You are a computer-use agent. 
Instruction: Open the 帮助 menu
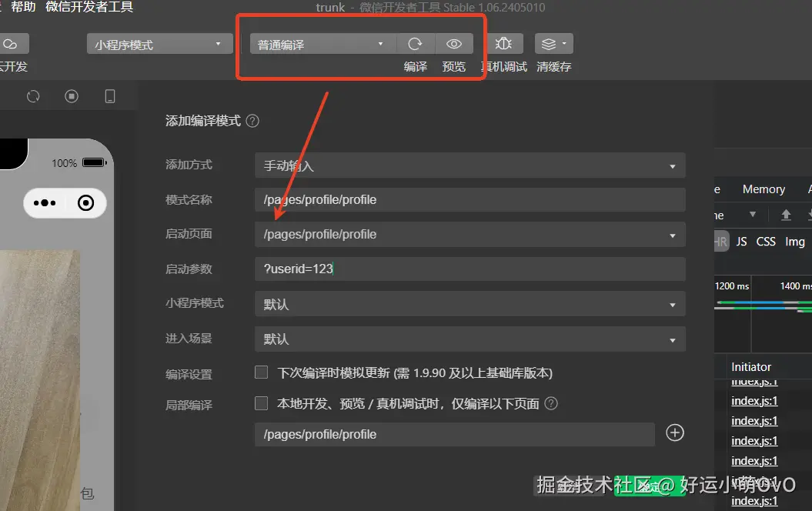(x=23, y=7)
